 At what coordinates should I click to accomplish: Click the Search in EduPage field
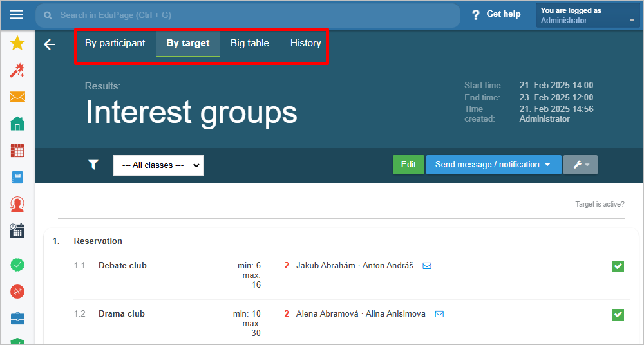[x=248, y=15]
